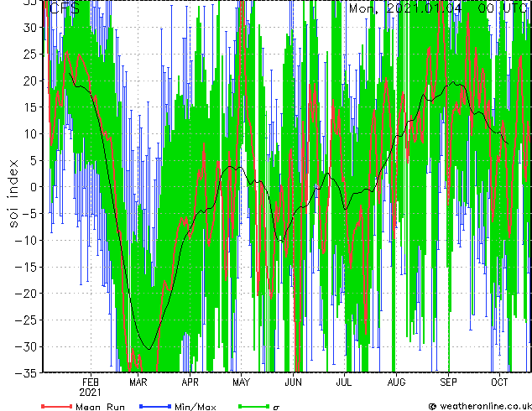532x411 pixels.
Task: Click the red Mean Run legend swatch
Action: [x=57, y=406]
